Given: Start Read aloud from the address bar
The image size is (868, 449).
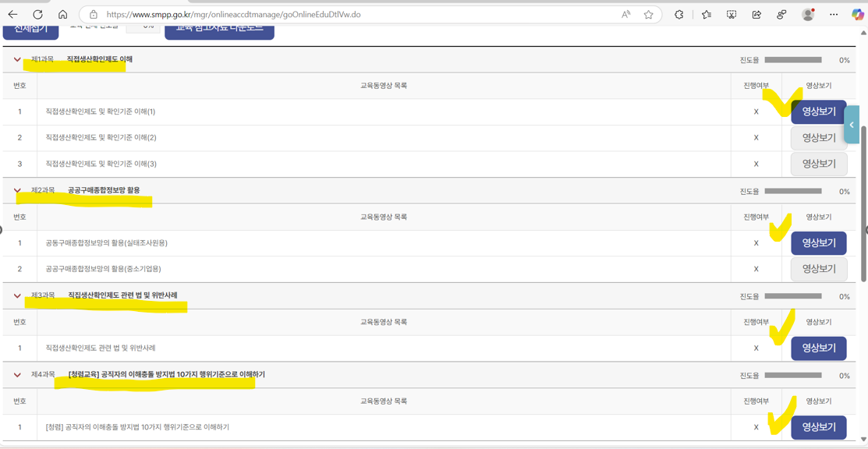Looking at the screenshot, I should pos(626,15).
